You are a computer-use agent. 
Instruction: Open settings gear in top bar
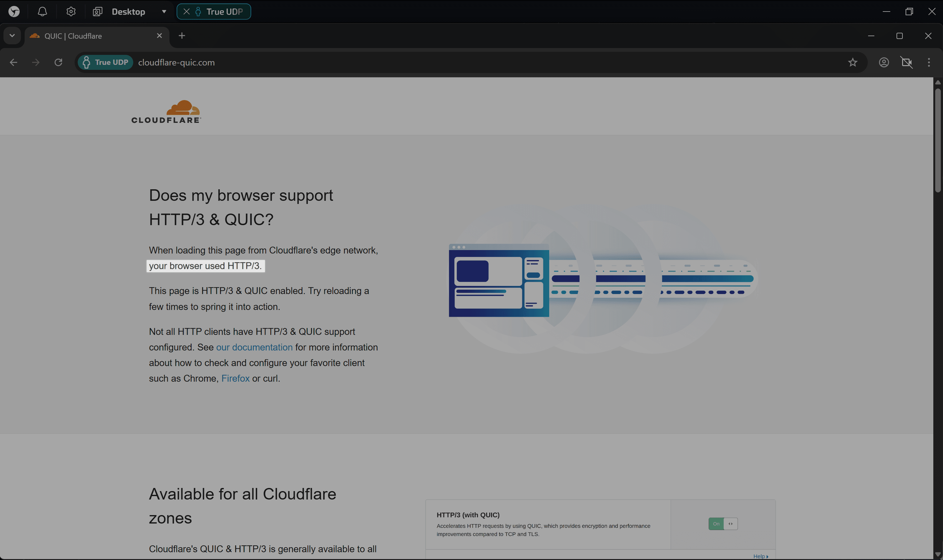pos(71,12)
